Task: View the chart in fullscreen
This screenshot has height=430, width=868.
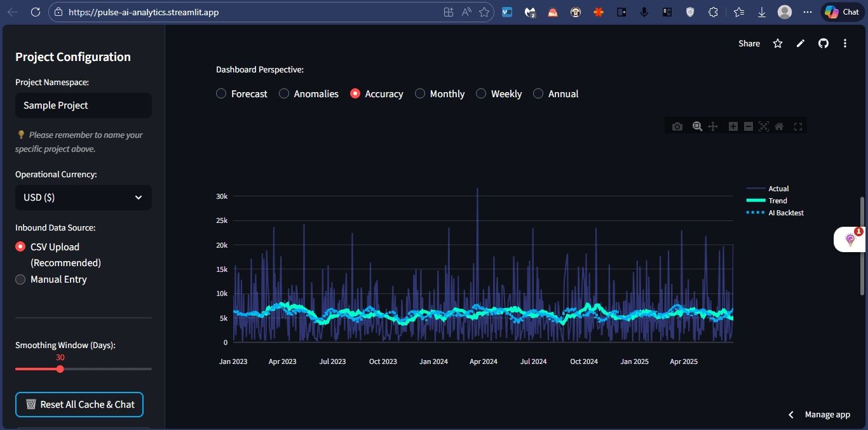Action: pyautogui.click(x=798, y=126)
